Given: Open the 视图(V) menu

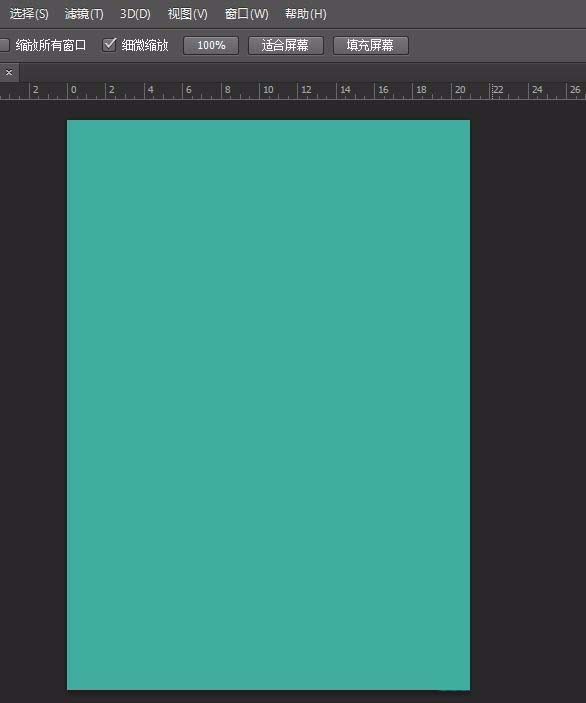Looking at the screenshot, I should click(187, 14).
